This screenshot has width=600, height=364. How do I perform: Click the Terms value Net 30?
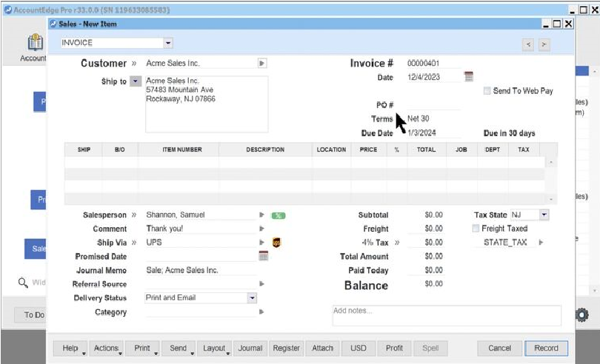(419, 118)
